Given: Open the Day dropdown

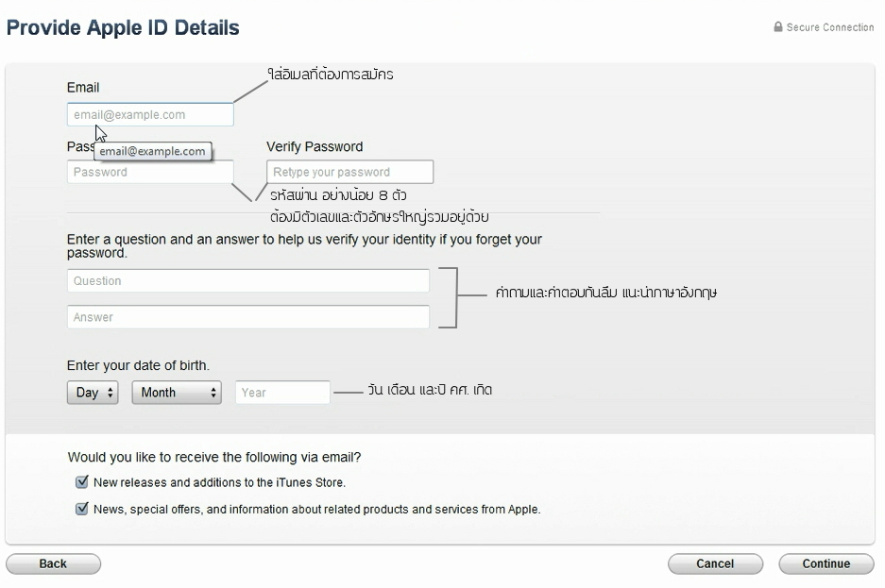Looking at the screenshot, I should [x=93, y=393].
